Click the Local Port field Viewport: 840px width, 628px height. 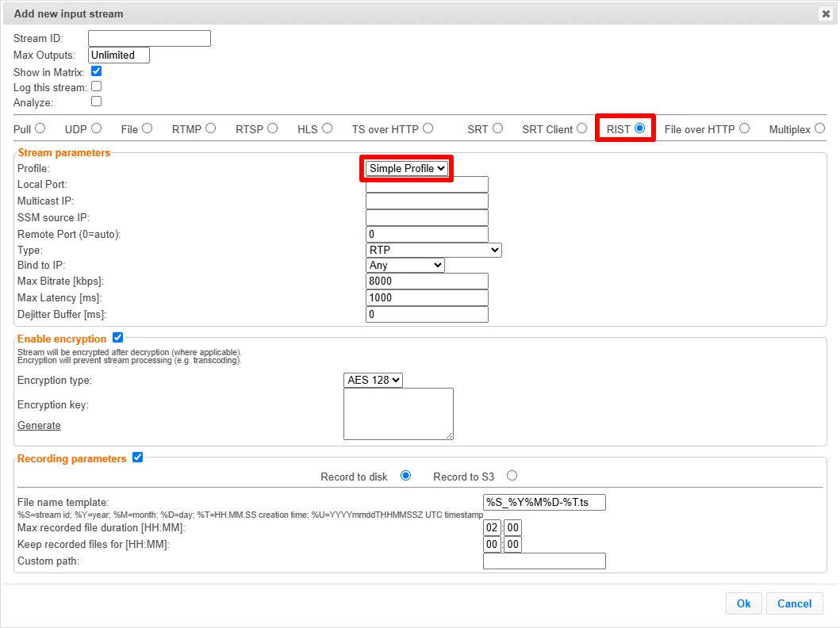427,185
